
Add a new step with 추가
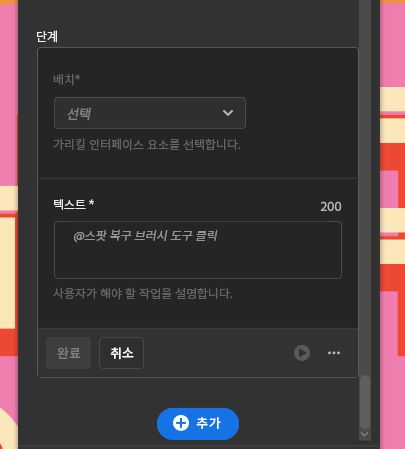(x=198, y=423)
